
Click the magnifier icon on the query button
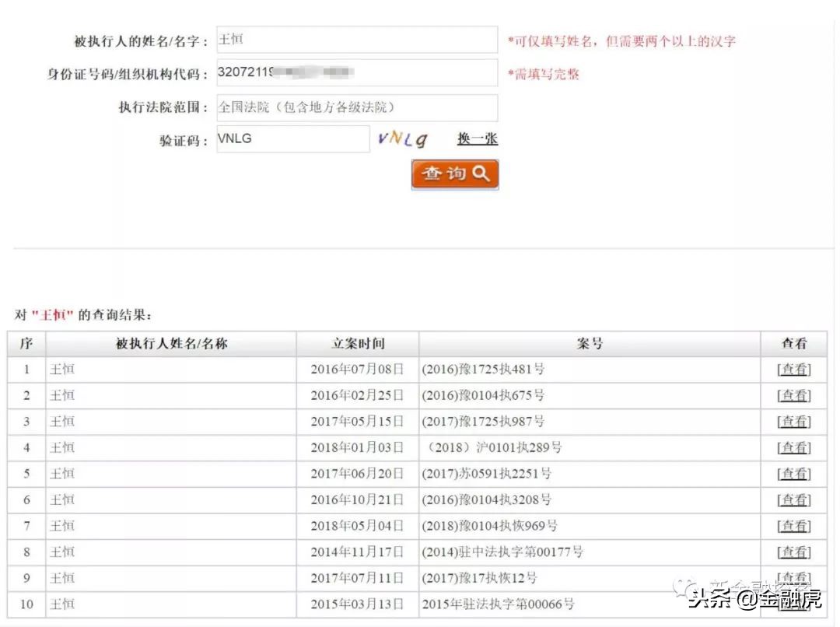tap(480, 174)
